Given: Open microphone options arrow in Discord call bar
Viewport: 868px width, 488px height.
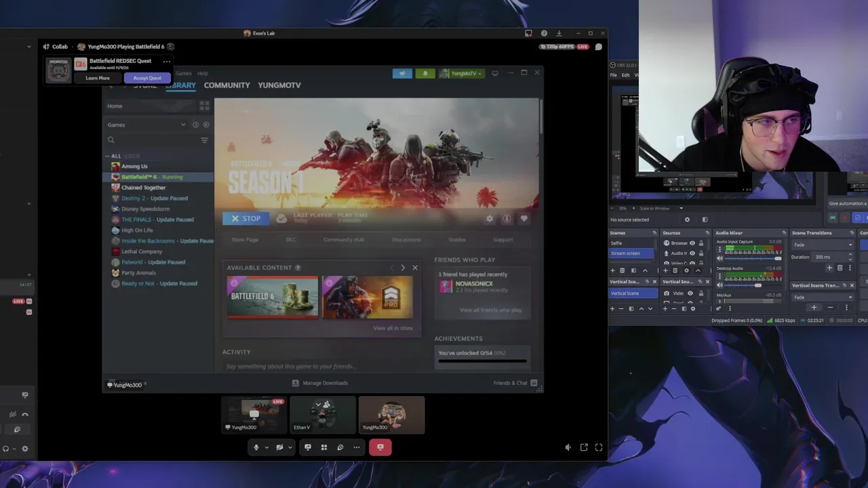Looking at the screenshot, I should 267,447.
